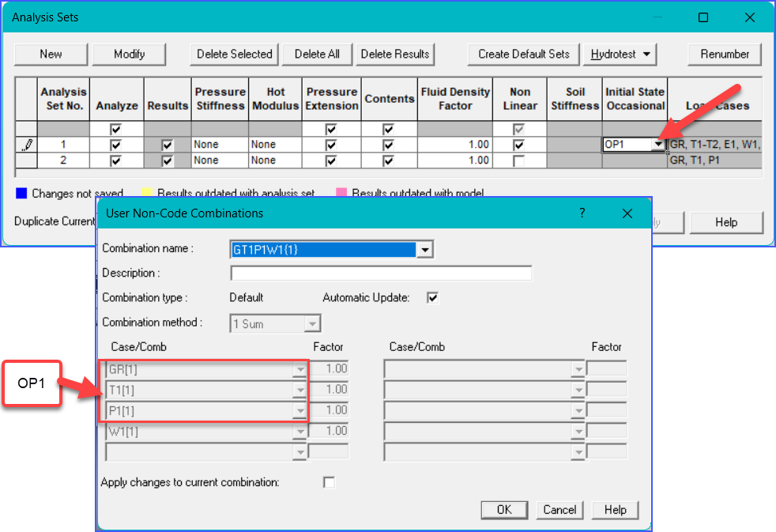The width and height of the screenshot is (776, 532).
Task: Expand the OP1 Initial State dropdown
Action: point(657,145)
